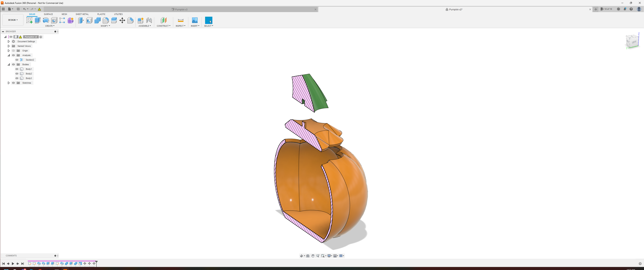
Task: Switch to the PLASTIC tab
Action: point(101,14)
